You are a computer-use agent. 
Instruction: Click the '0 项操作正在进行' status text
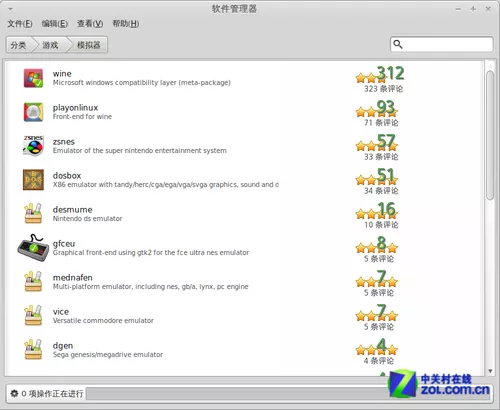pyautogui.click(x=52, y=394)
